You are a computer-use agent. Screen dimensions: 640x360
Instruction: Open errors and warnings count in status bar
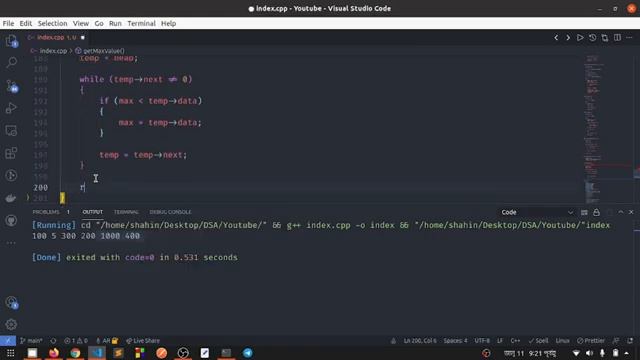pos(76,340)
